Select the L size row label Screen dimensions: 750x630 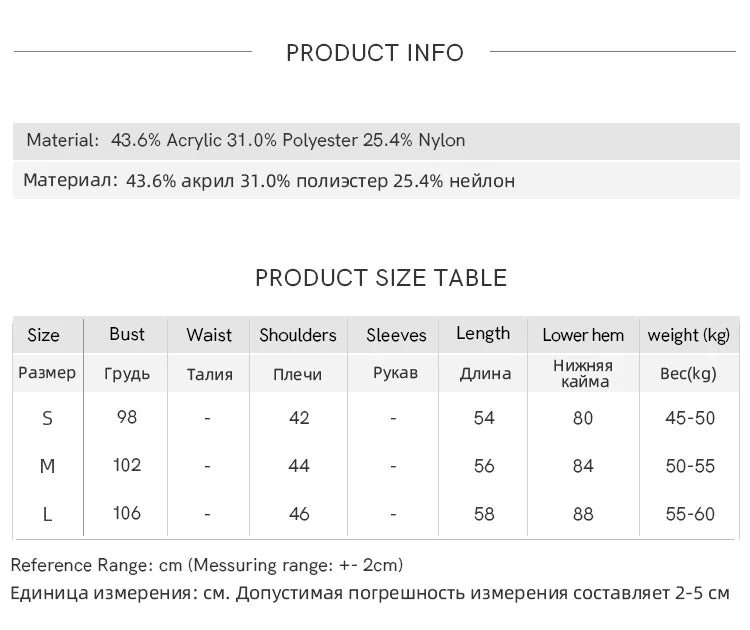tap(47, 515)
